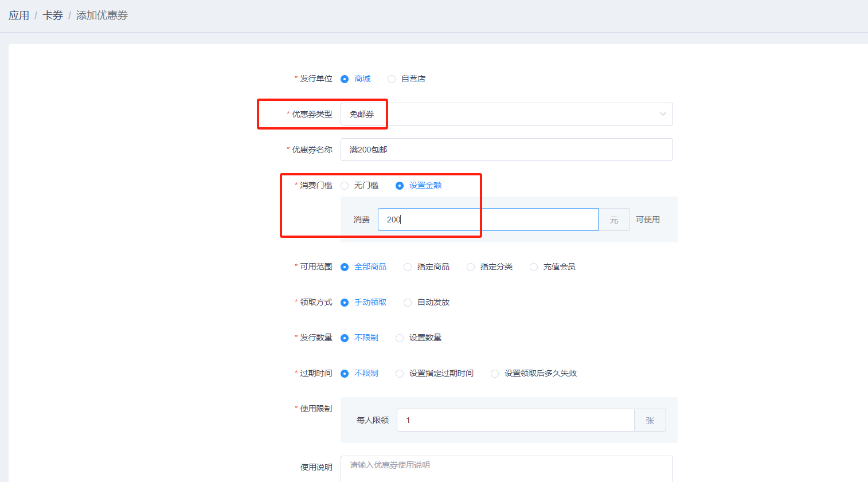
Task: Go to 卡券 breadcrumb link
Action: point(53,15)
